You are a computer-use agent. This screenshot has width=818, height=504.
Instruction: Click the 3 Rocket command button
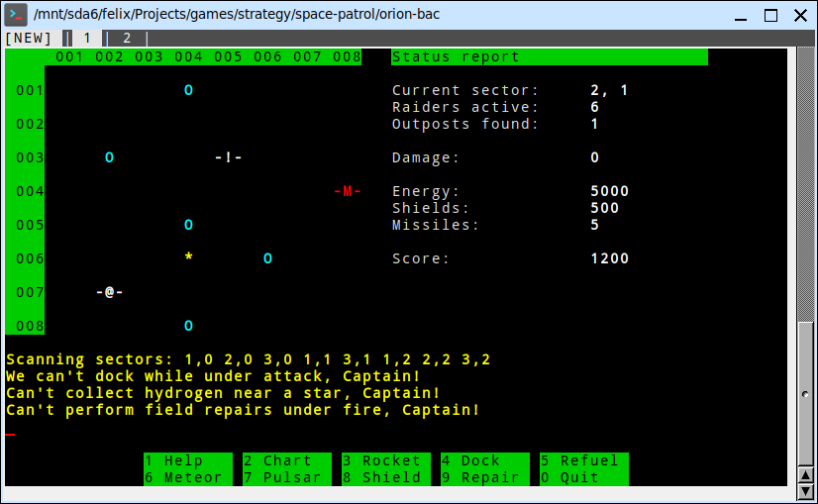click(386, 460)
